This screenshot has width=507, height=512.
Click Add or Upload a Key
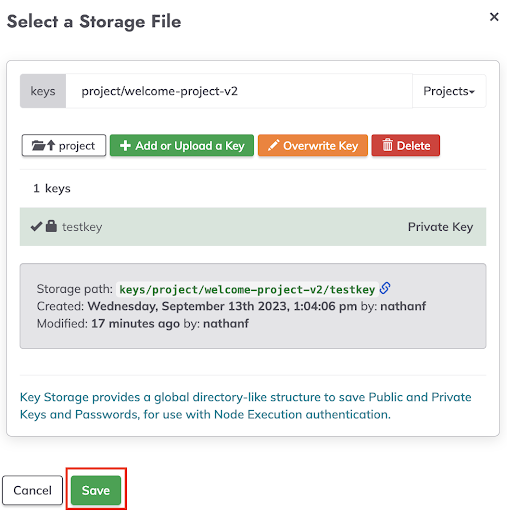pos(182,145)
